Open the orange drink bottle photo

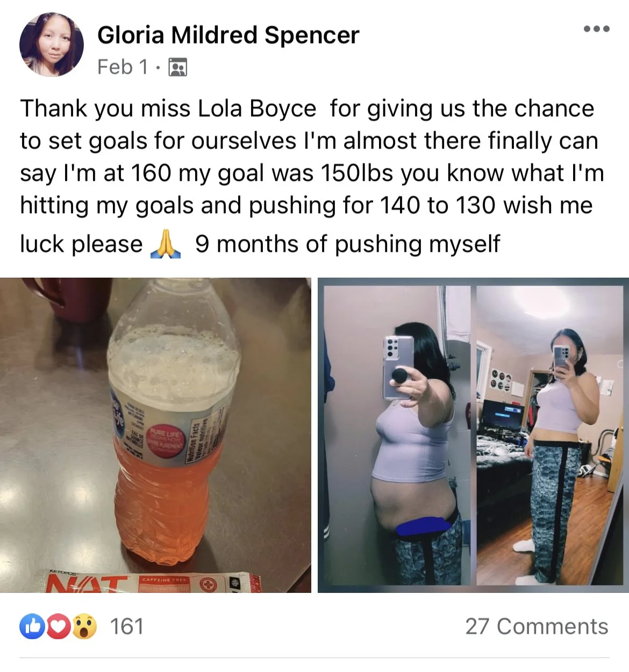155,435
